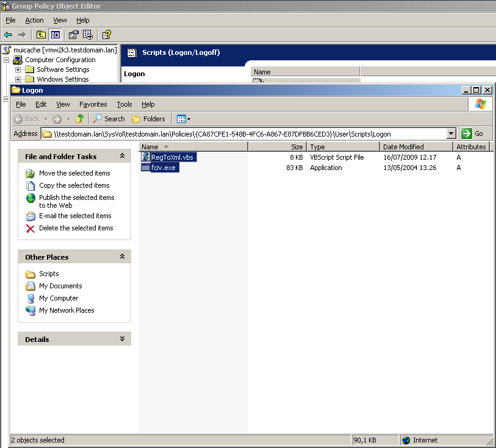Screen dimensions: 496x448
Task: Click the Help icon in Group Policy toolbar
Action: click(107, 35)
